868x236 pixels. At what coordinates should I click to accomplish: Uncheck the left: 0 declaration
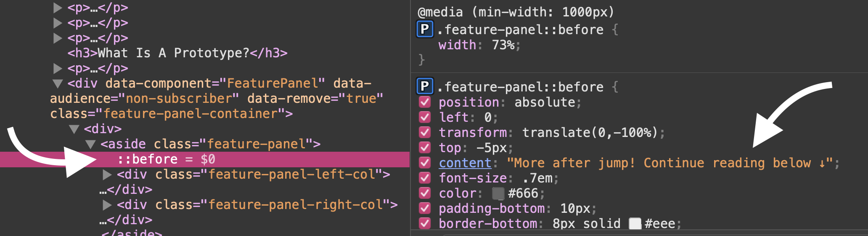coord(425,118)
